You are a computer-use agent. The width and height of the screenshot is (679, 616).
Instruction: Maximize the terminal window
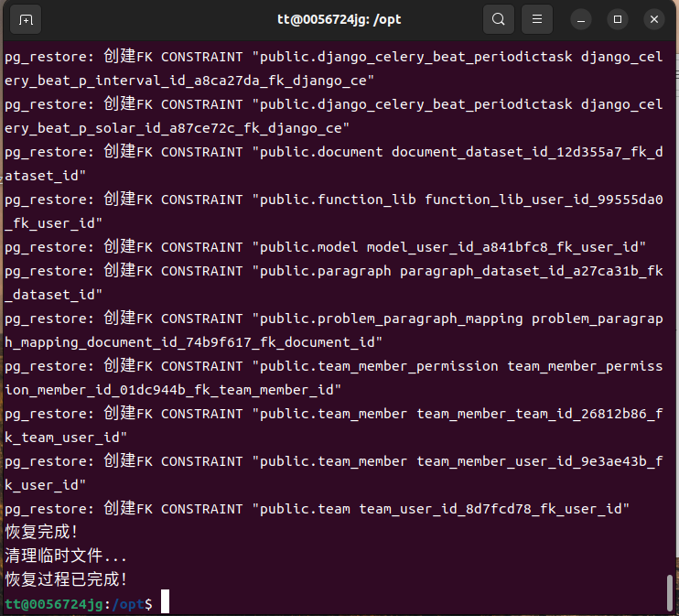click(618, 19)
